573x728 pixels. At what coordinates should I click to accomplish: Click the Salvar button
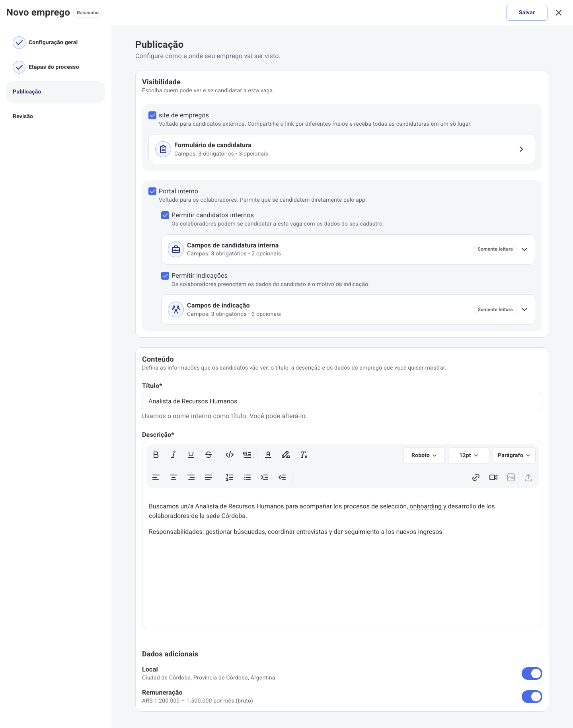pos(527,13)
